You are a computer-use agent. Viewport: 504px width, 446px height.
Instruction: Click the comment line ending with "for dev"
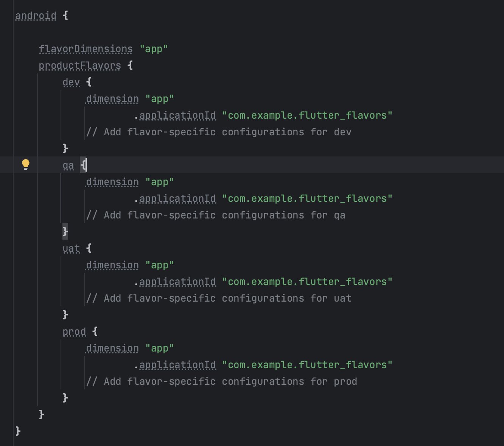(219, 132)
